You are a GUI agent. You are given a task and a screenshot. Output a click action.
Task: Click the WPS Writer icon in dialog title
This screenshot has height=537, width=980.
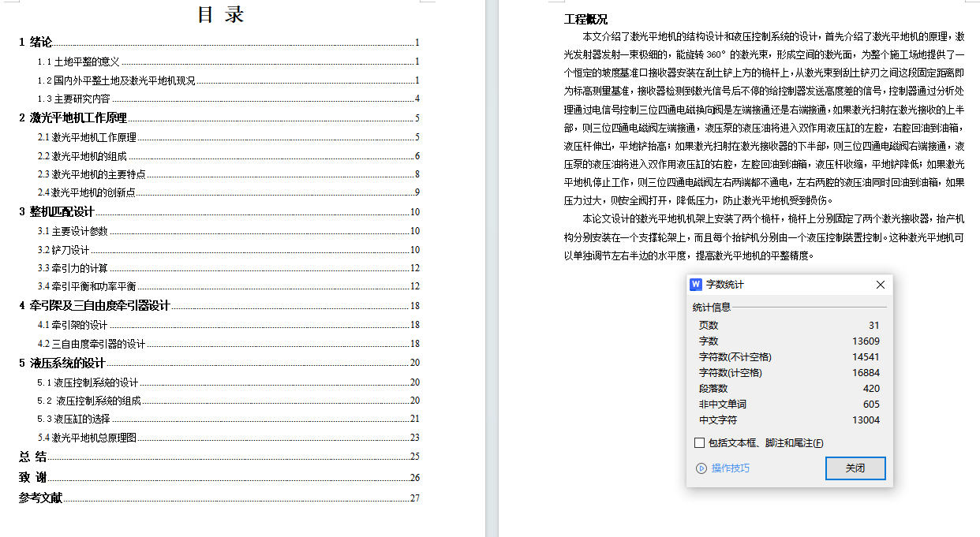tap(696, 285)
